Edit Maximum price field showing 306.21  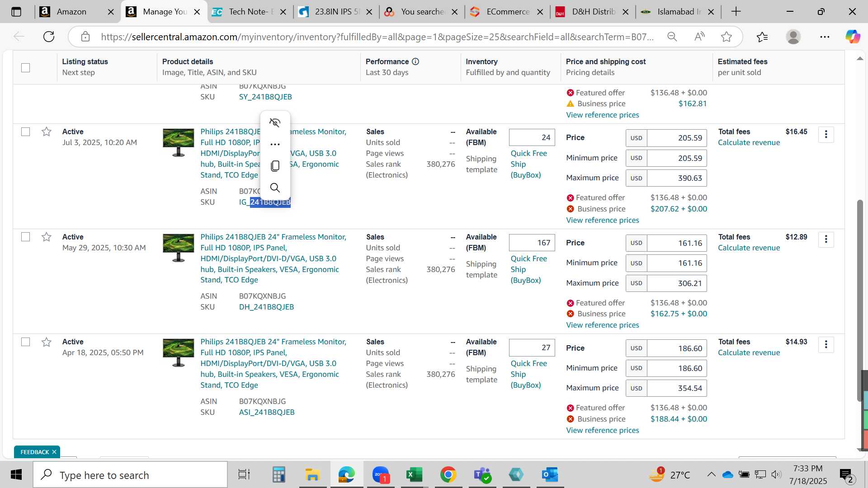point(677,283)
